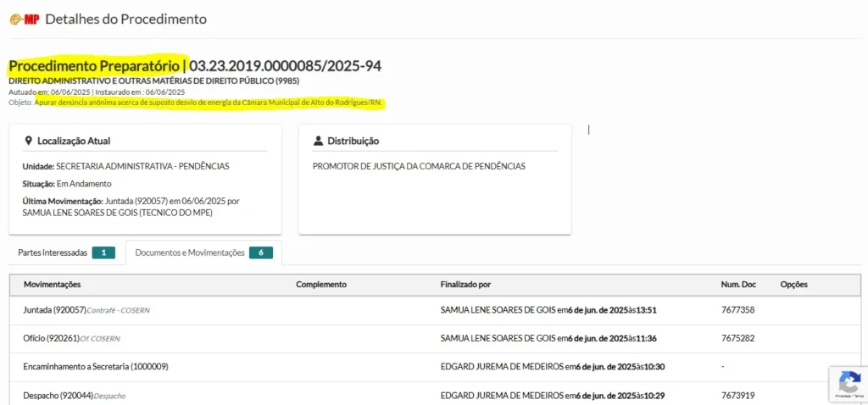The image size is (868, 405).
Task: Click document number 7675282
Action: click(737, 339)
